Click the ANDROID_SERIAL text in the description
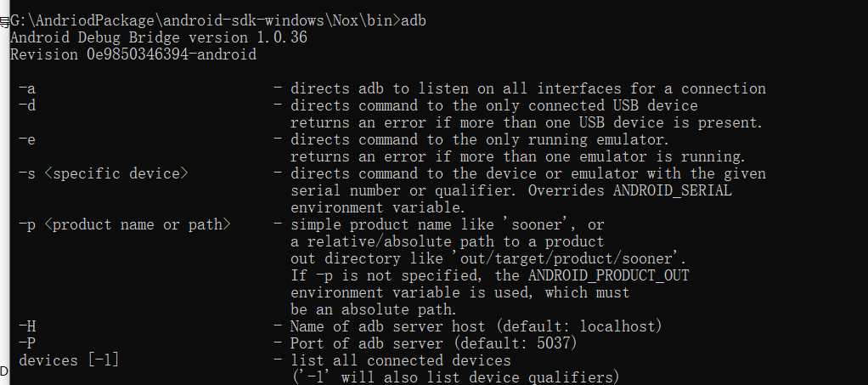Screen dimensions: 868x385 click(x=673, y=190)
